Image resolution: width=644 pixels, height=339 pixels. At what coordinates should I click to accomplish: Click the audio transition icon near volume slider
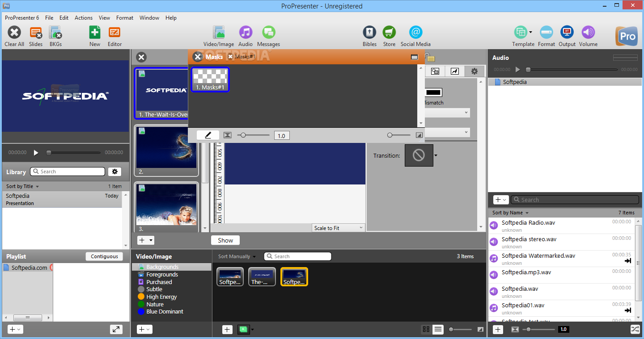(x=515, y=329)
